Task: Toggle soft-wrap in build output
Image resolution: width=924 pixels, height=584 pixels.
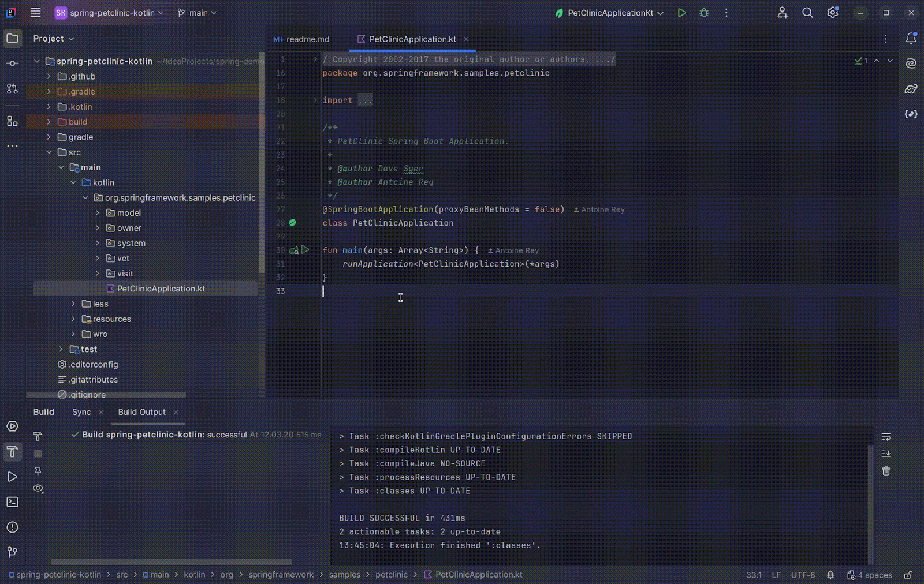Action: (x=886, y=437)
